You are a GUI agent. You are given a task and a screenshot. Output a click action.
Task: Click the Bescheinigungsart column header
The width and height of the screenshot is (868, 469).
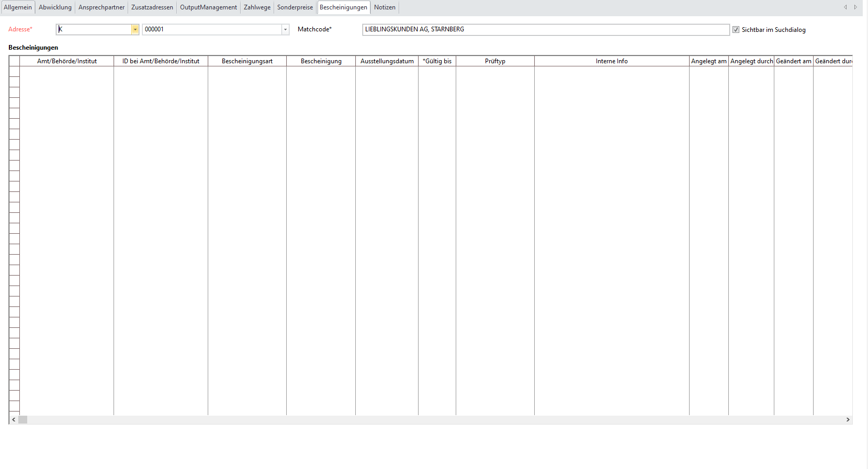click(247, 61)
